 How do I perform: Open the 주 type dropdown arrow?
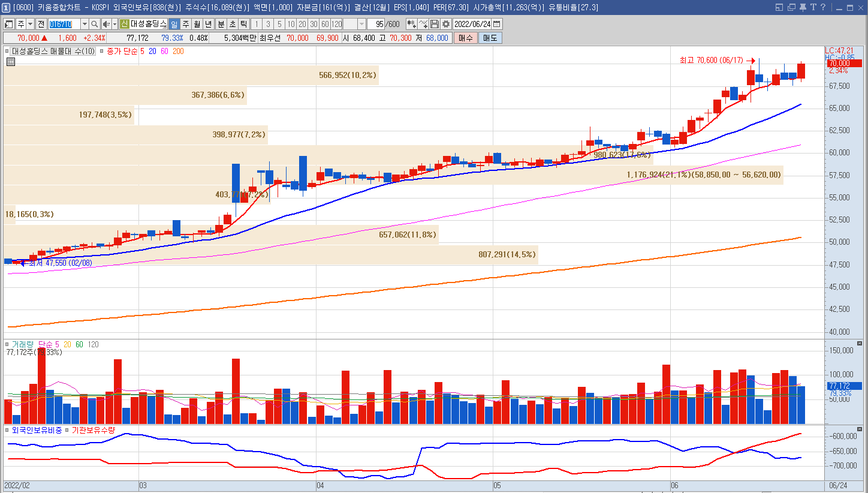[30, 24]
